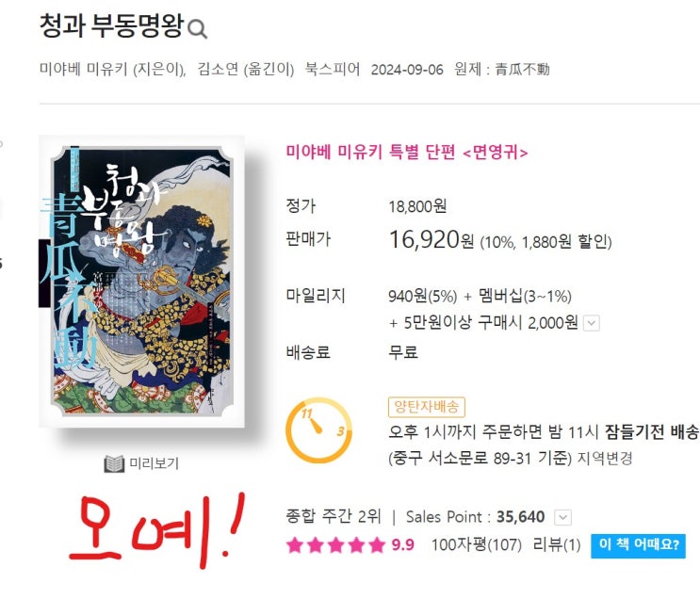Click 지역변경 to change delivery region

(x=605, y=458)
